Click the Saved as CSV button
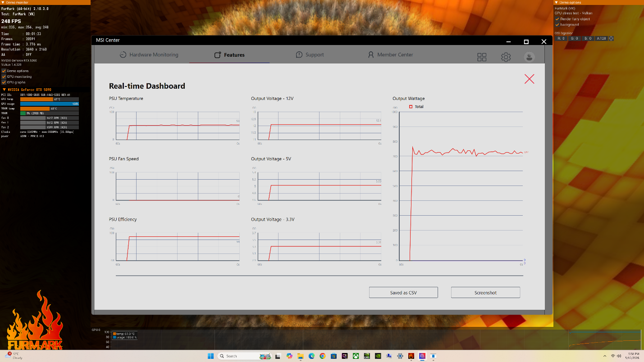This screenshot has width=644, height=362. coord(403,293)
